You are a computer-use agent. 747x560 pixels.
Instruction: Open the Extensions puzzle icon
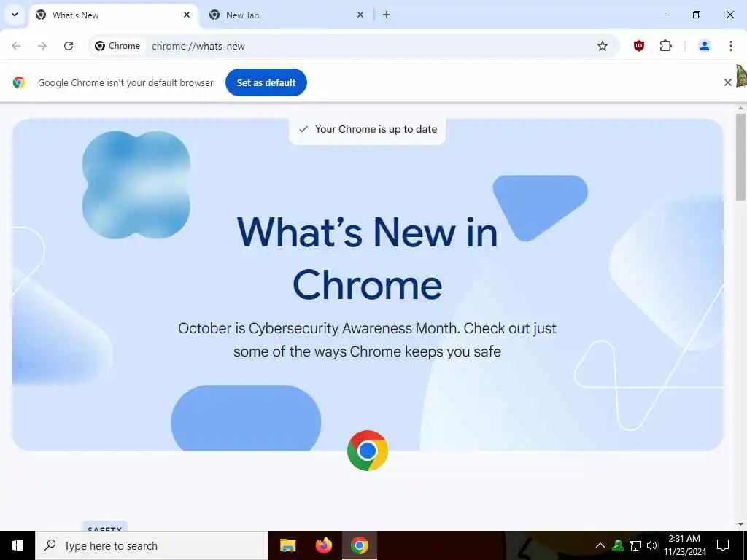click(665, 46)
